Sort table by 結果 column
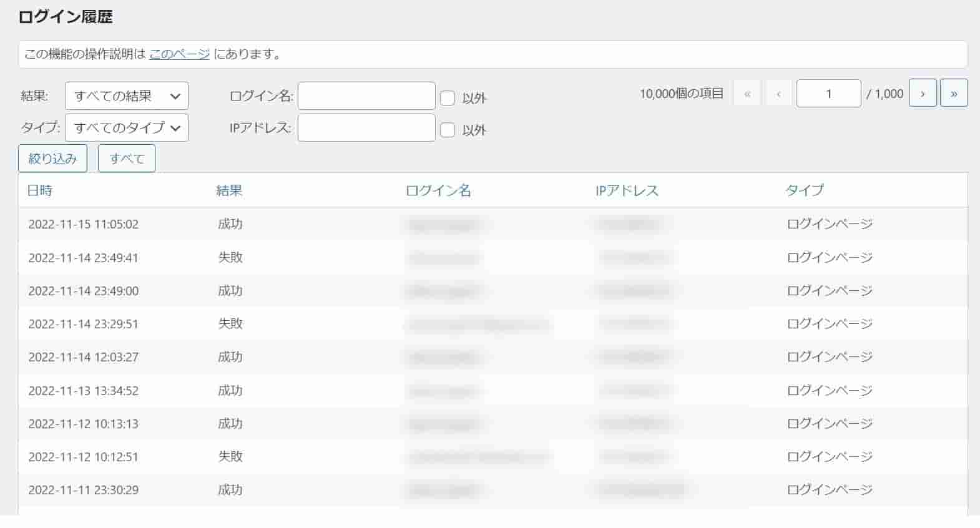Viewport: 980px width, 528px height. (229, 190)
